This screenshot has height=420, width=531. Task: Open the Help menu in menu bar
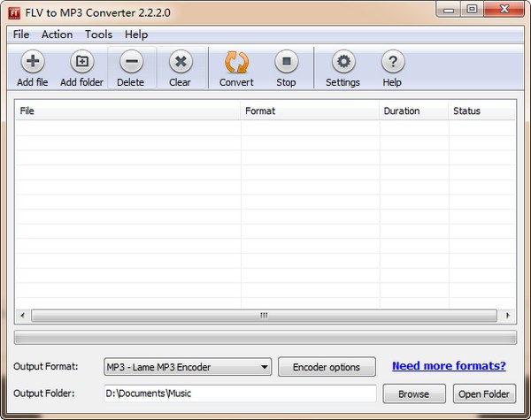pos(136,34)
